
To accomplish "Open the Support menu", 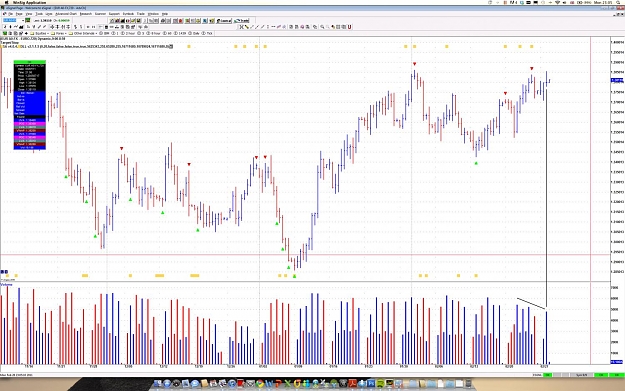I will click(114, 14).
